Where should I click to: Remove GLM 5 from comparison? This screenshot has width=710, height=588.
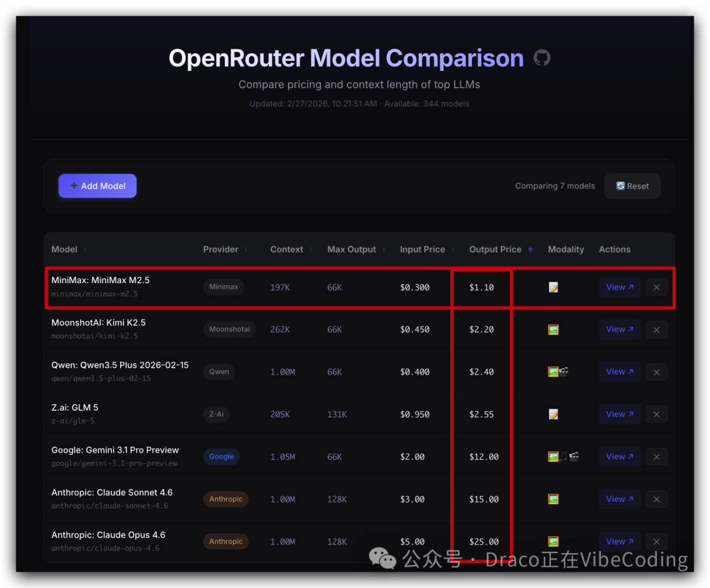point(657,415)
